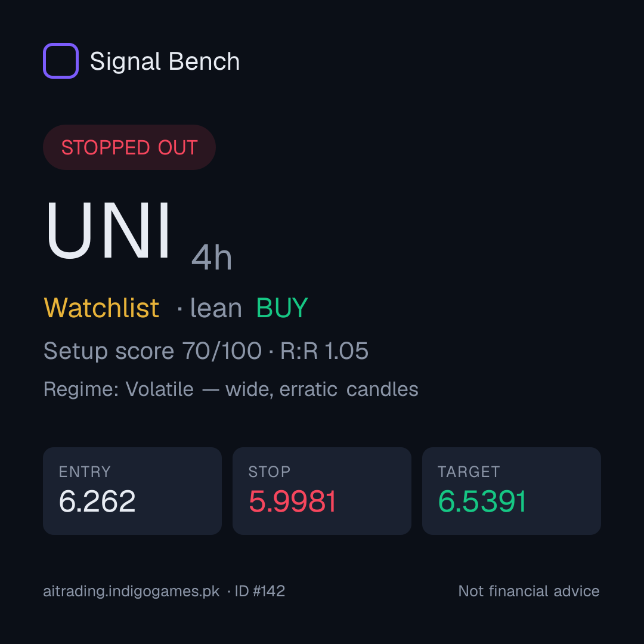Select the 4h timeframe label

[212, 258]
